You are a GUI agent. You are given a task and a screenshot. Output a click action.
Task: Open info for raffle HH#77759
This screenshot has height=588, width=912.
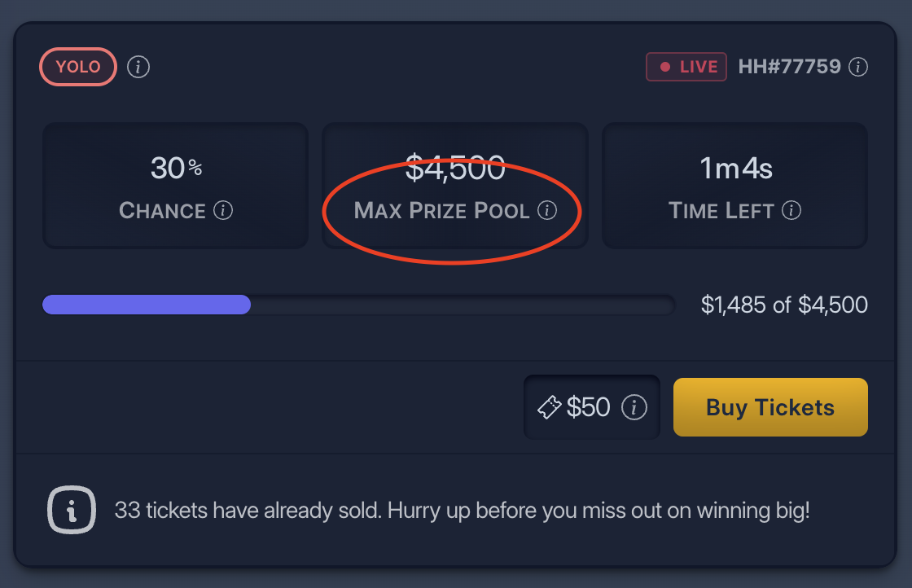pos(858,68)
